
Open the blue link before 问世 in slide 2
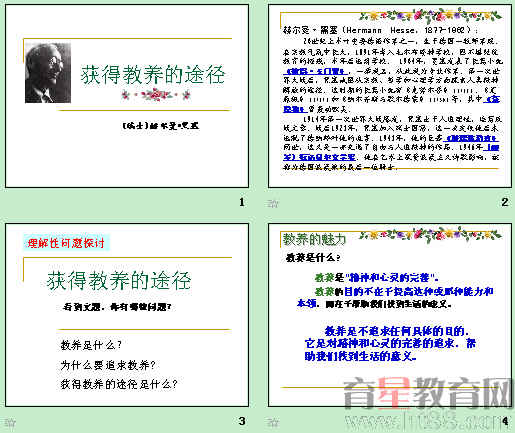coord(471,138)
